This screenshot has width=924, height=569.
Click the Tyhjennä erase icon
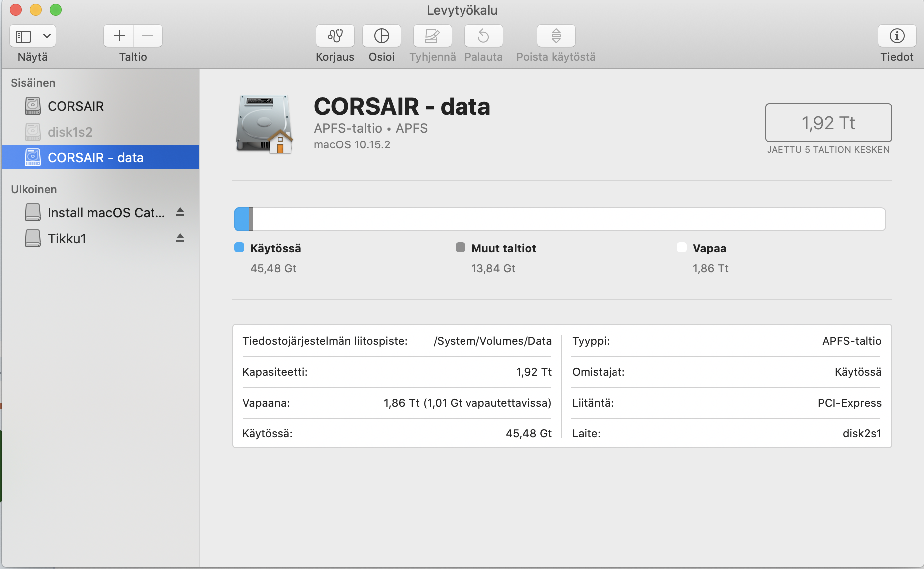[433, 36]
